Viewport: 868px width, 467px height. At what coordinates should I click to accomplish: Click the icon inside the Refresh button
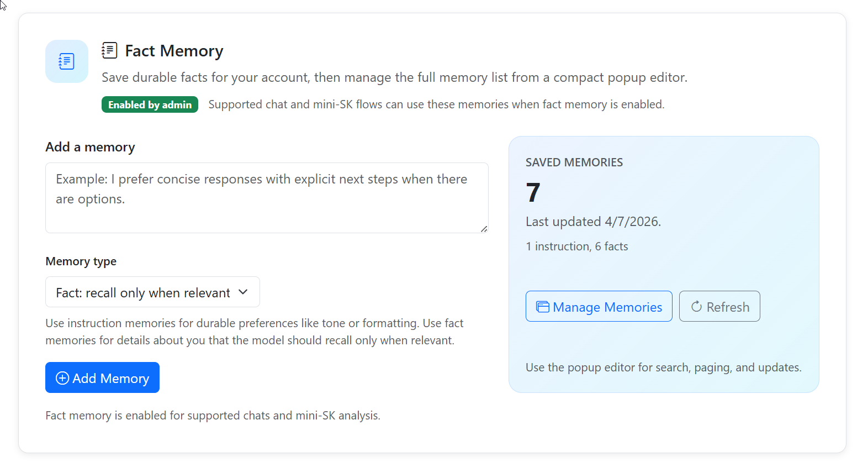coord(696,306)
